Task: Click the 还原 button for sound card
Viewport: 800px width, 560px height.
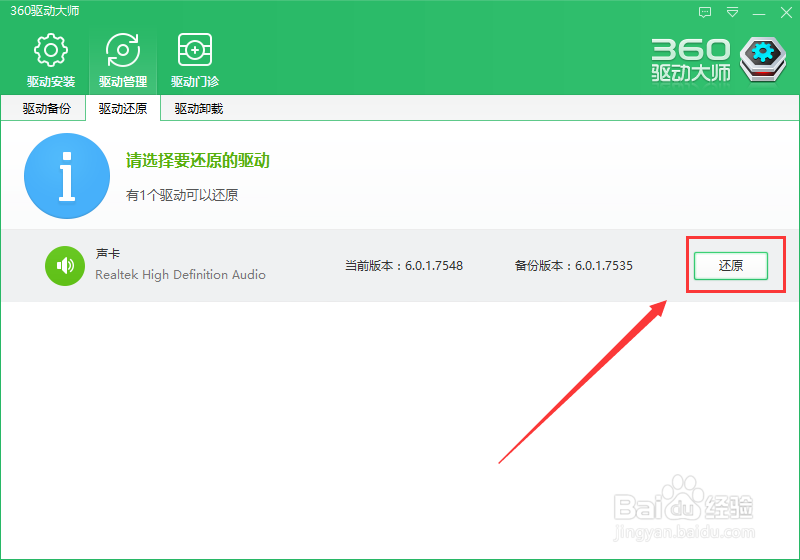Action: (x=731, y=265)
